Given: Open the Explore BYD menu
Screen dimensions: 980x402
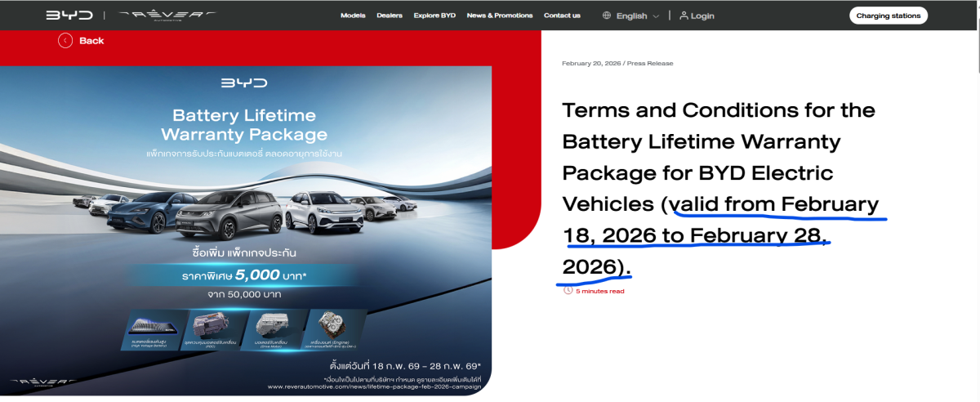Looking at the screenshot, I should 435,16.
